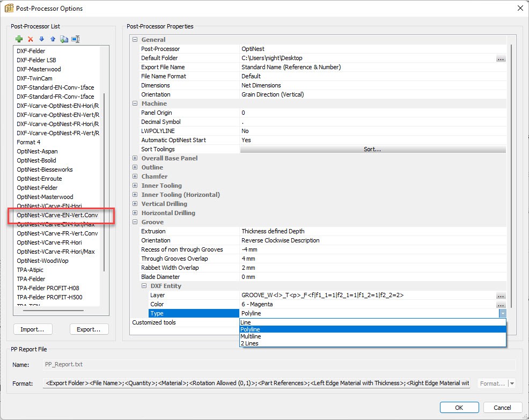This screenshot has width=529, height=420.
Task: Rename the selected post-processor
Action: click(76, 39)
